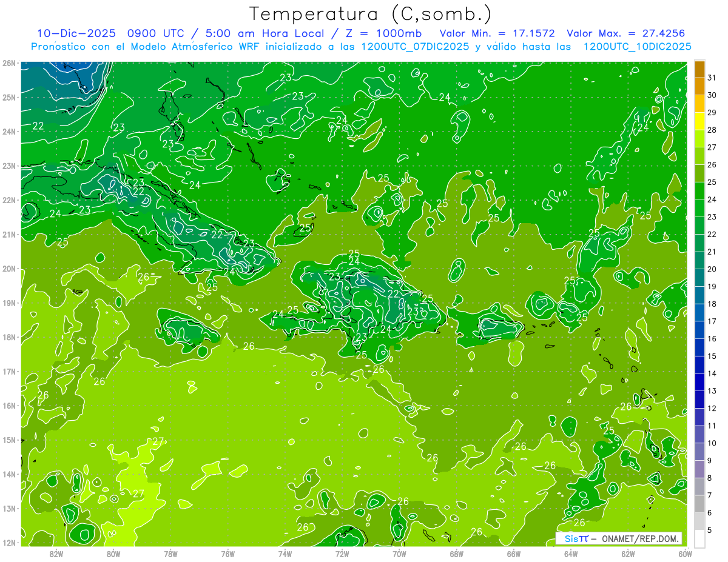Pick the green swatch between 23 and 24

(x=699, y=208)
